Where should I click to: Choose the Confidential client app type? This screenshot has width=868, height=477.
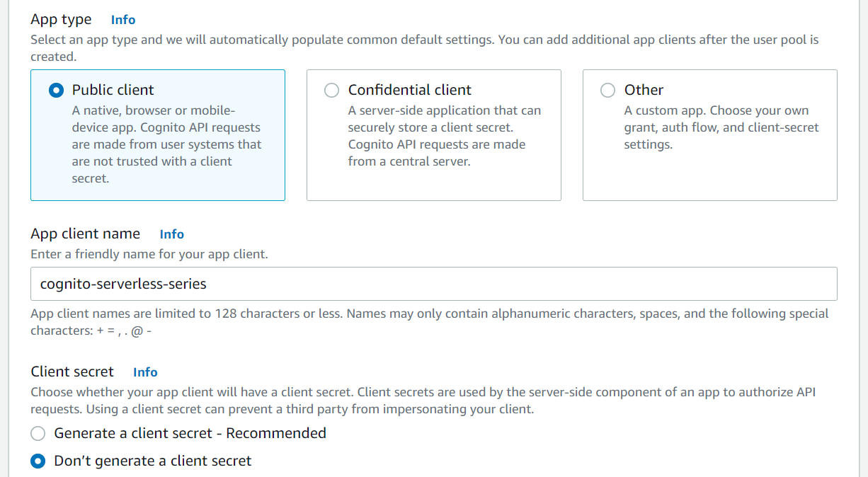(x=331, y=91)
